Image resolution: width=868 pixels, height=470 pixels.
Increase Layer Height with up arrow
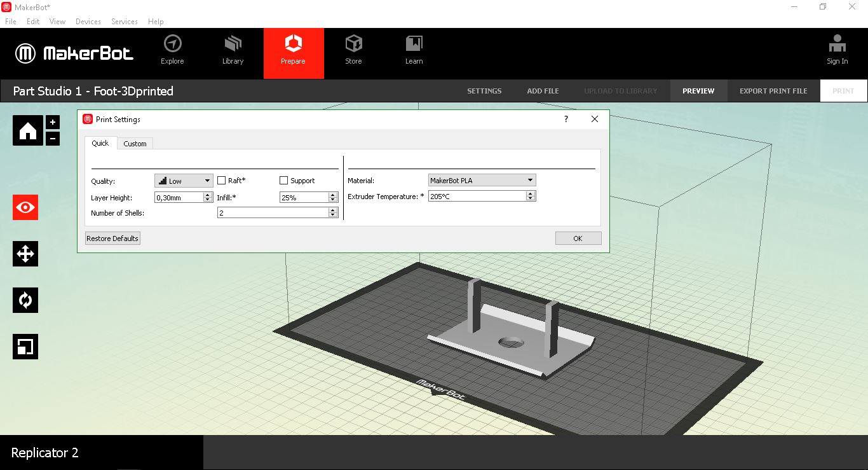pos(208,195)
